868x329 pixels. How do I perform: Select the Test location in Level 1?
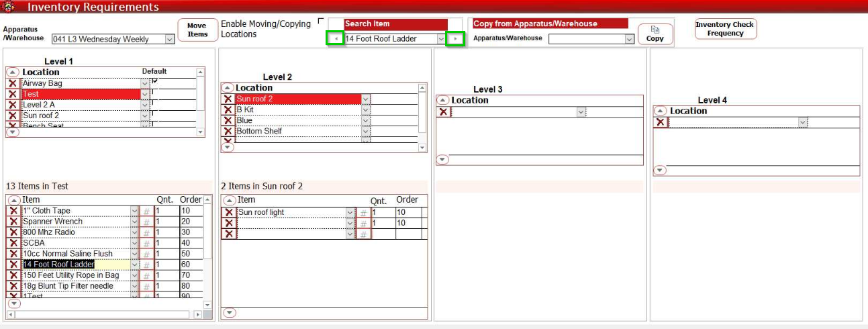81,94
